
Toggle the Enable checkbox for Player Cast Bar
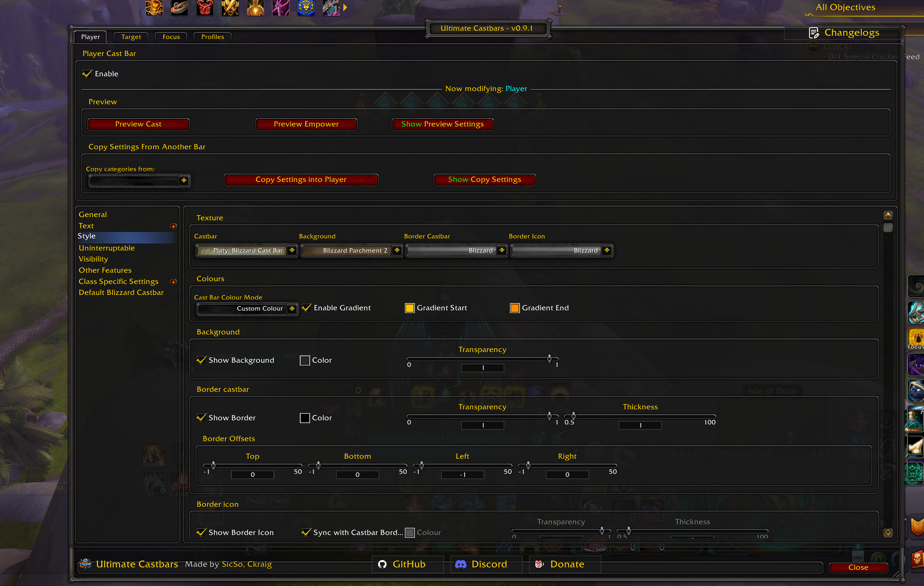point(87,74)
